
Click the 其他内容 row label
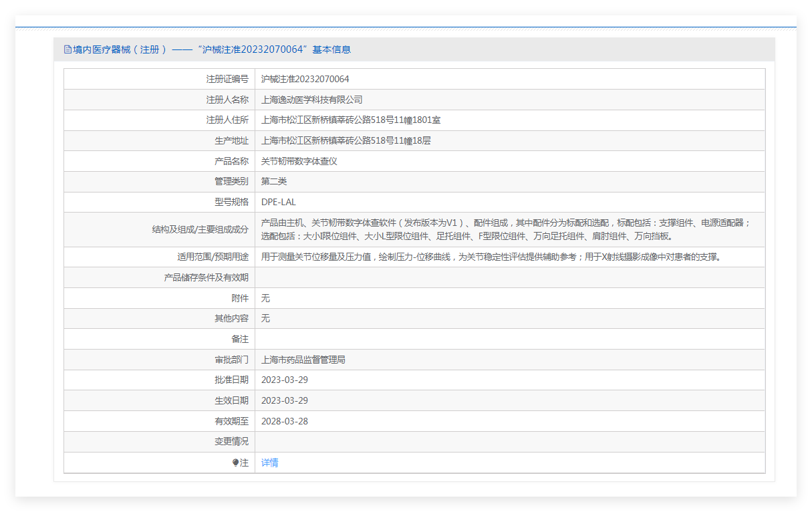(231, 319)
